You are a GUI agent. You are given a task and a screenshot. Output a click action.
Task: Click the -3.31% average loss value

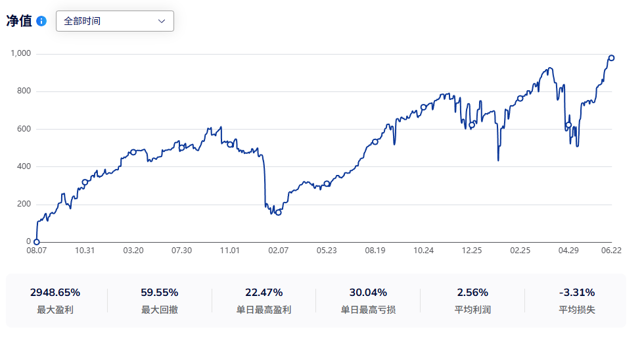click(577, 293)
